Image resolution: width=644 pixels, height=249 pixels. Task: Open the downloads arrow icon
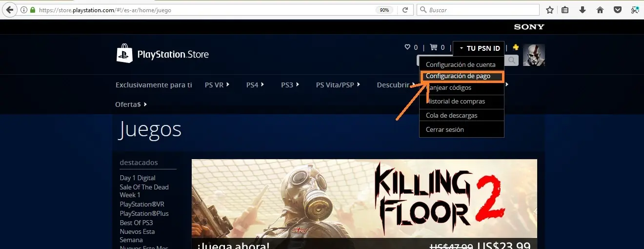click(583, 10)
